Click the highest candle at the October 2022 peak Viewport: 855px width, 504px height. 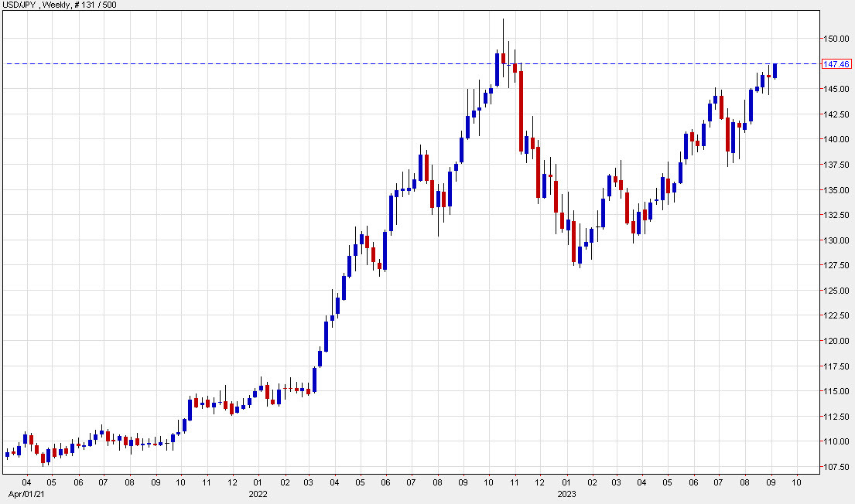504,54
